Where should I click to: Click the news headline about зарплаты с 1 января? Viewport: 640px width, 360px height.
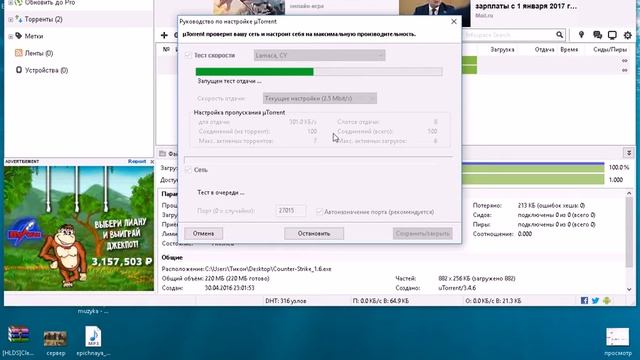coord(526,7)
